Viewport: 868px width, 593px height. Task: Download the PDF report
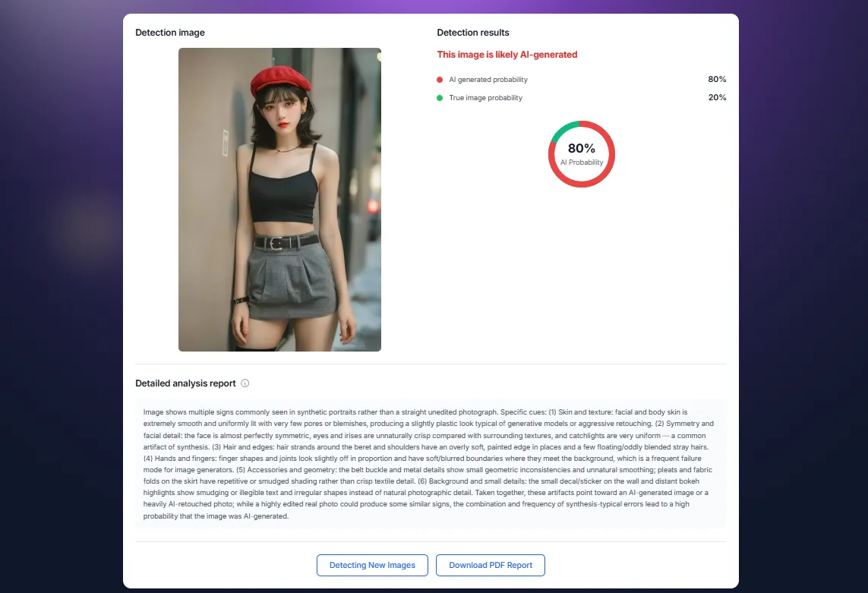click(x=491, y=565)
